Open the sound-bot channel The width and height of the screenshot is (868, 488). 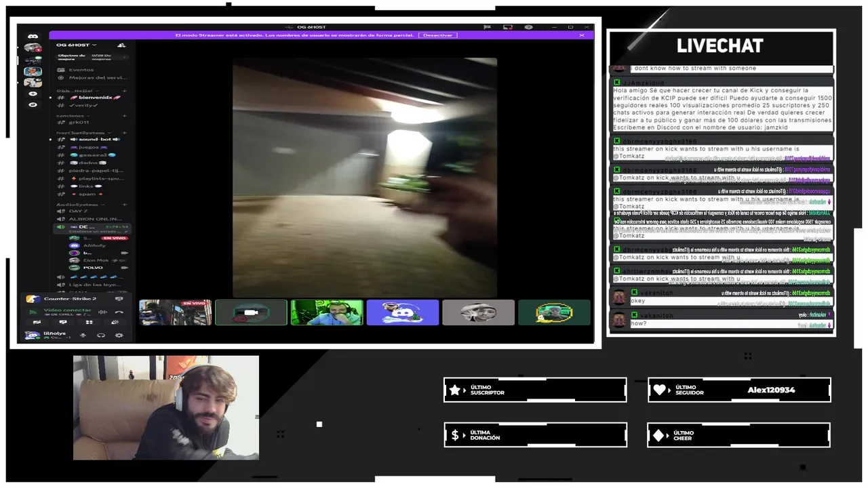pos(92,139)
